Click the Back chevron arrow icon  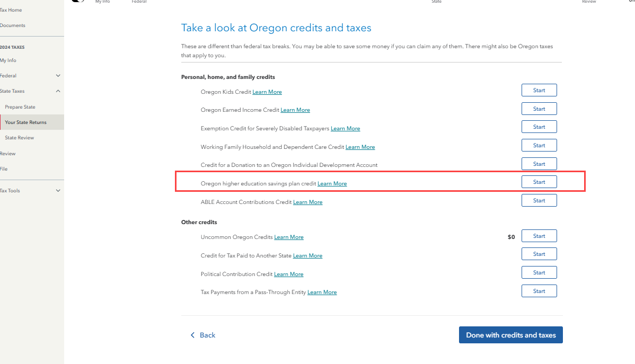pyautogui.click(x=193, y=335)
